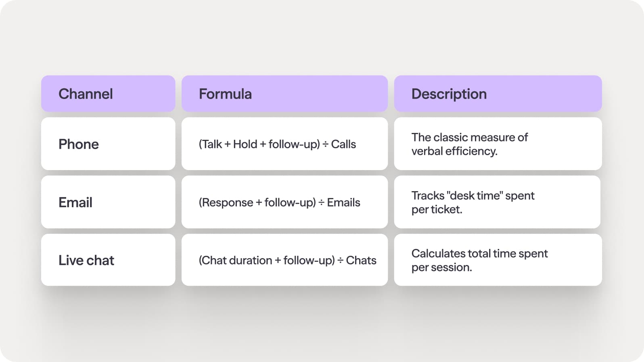644x362 pixels.
Task: Click the Channel column header
Action: (108, 94)
